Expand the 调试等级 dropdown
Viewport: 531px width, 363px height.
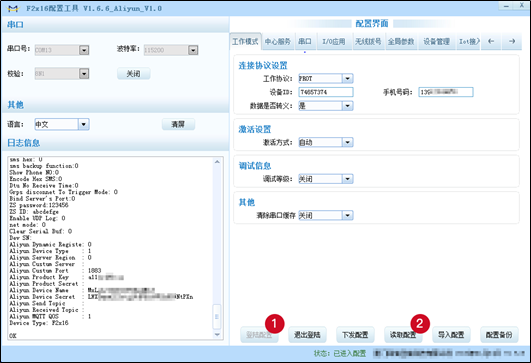(347, 179)
